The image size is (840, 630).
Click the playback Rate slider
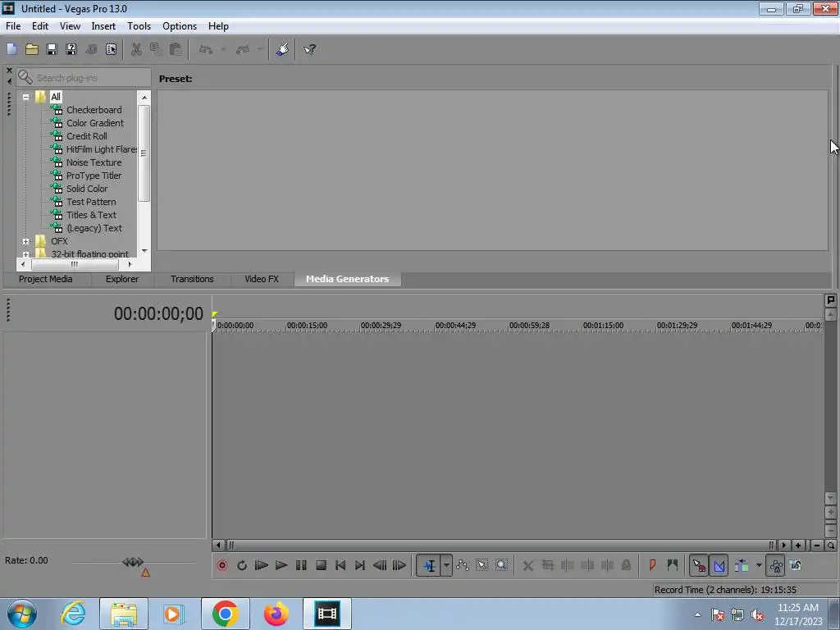tap(133, 562)
